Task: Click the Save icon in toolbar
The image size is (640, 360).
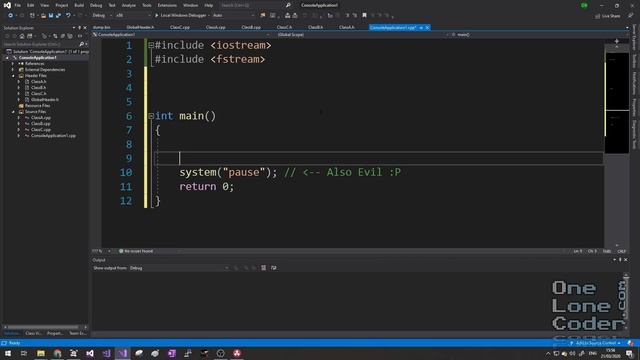Action: (x=51, y=16)
